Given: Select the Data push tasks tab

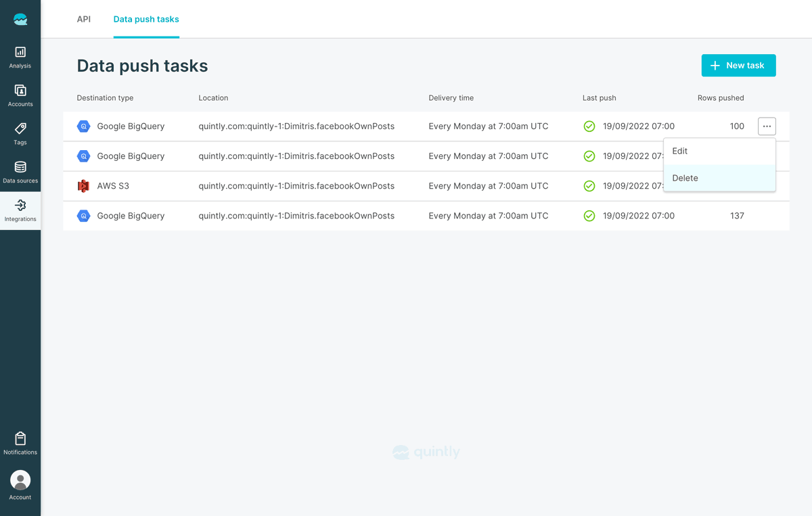Looking at the screenshot, I should click(146, 19).
